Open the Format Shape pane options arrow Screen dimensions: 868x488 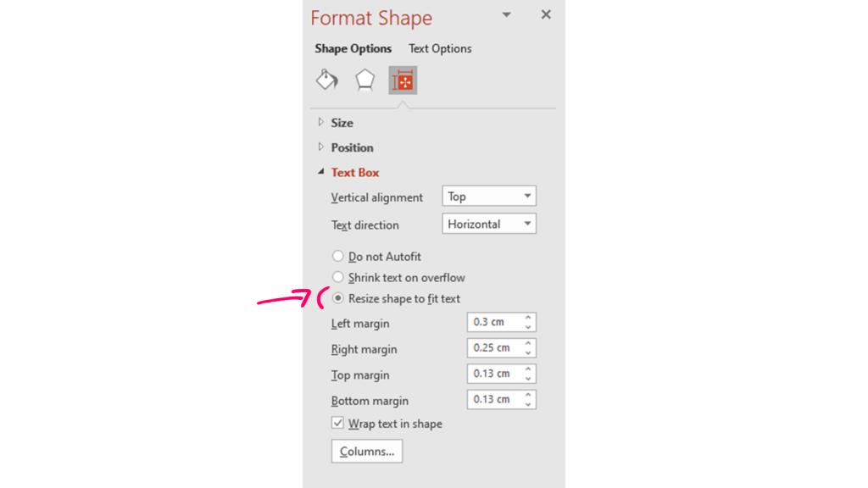point(506,14)
